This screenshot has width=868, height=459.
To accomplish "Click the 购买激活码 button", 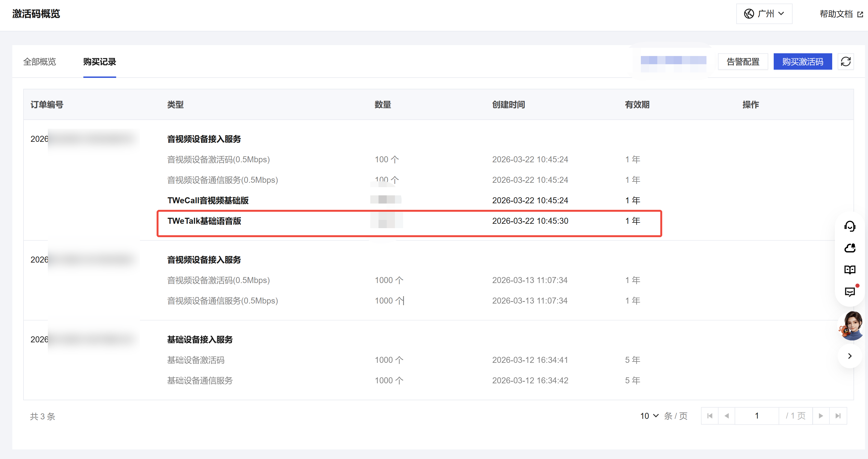I will pos(802,62).
